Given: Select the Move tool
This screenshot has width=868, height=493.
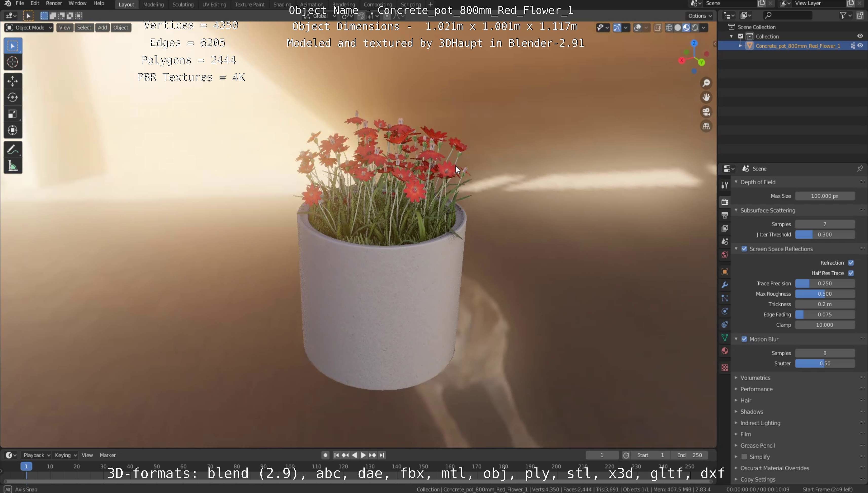Looking at the screenshot, I should pyautogui.click(x=13, y=81).
